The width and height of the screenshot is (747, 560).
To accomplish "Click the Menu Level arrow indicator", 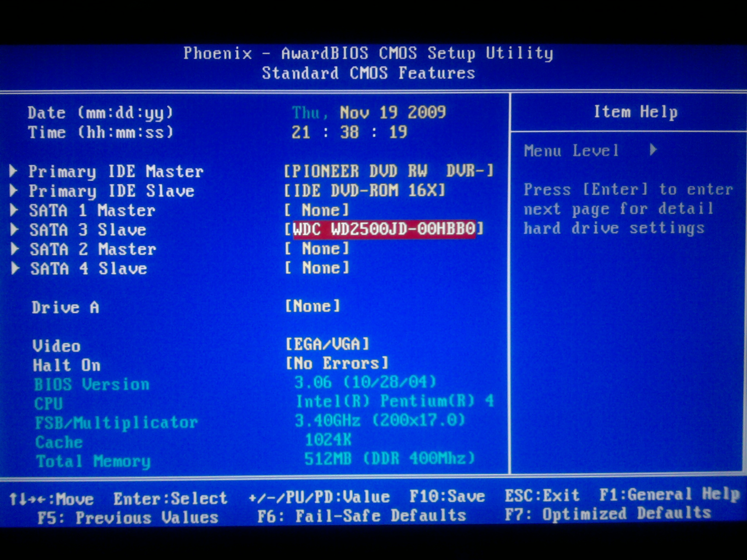I will coord(653,149).
